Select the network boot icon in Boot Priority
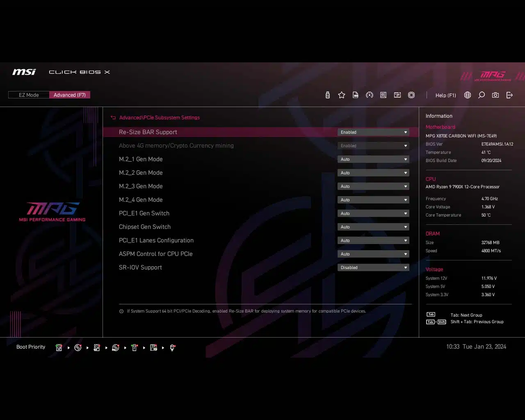Screen dimensions: 525x420 (173, 347)
